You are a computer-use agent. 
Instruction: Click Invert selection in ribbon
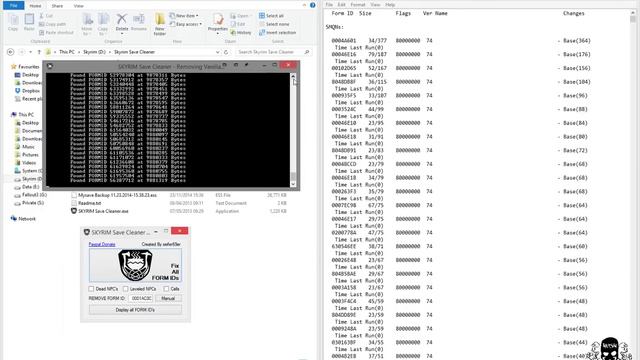[x=277, y=33]
